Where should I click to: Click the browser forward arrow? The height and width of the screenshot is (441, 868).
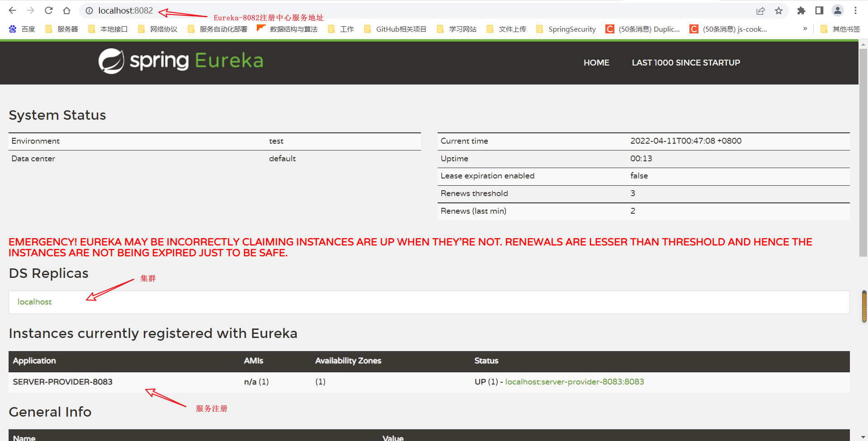click(30, 10)
